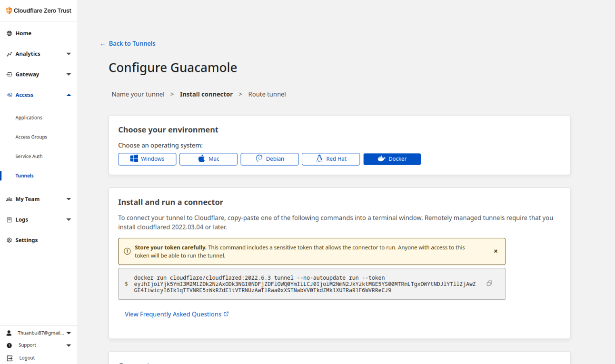Click the Logout icon
This screenshot has width=615, height=364.
(x=9, y=358)
